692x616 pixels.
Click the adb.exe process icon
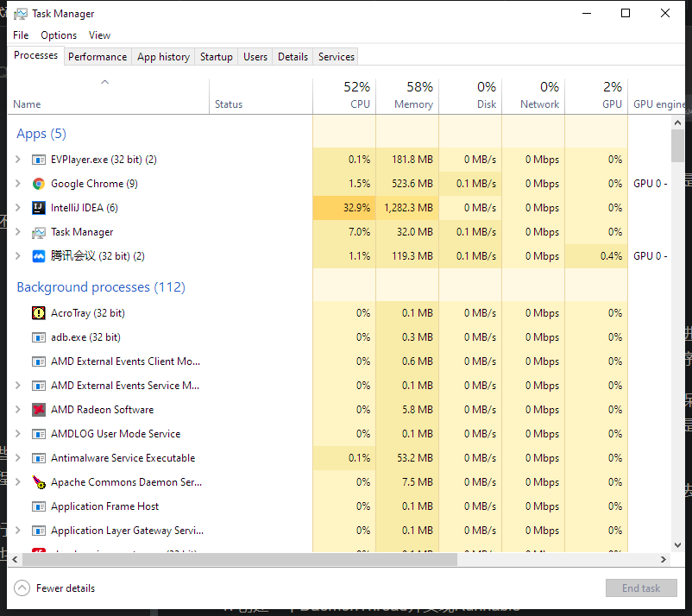click(38, 337)
